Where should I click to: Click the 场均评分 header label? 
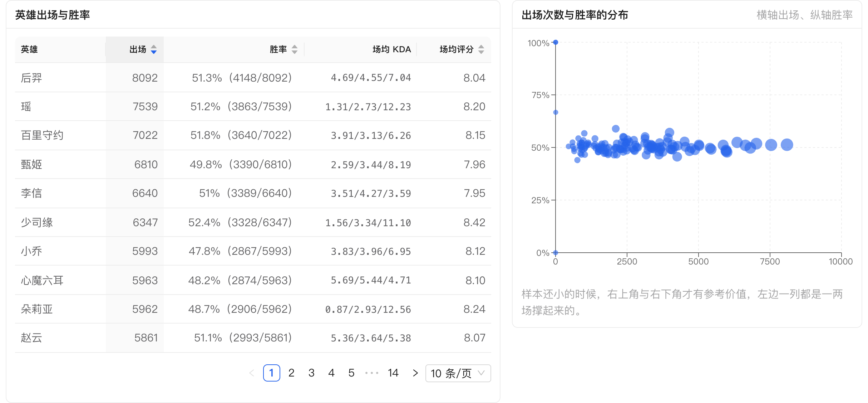(457, 49)
